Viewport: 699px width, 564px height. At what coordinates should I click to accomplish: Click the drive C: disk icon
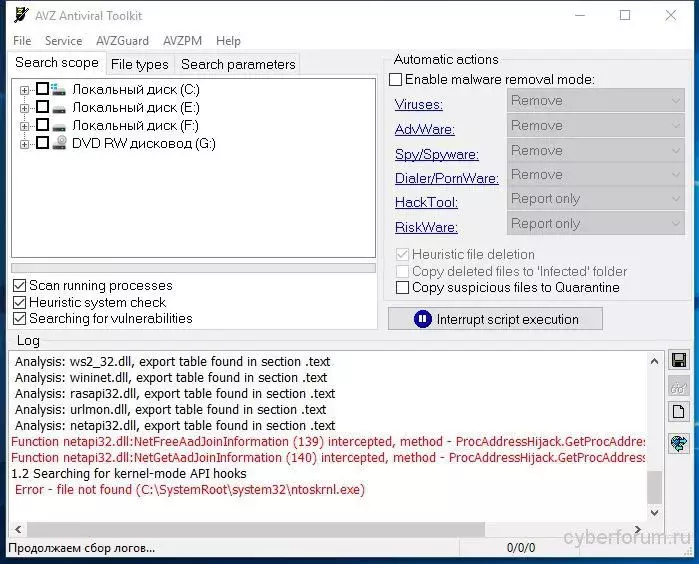(58, 89)
